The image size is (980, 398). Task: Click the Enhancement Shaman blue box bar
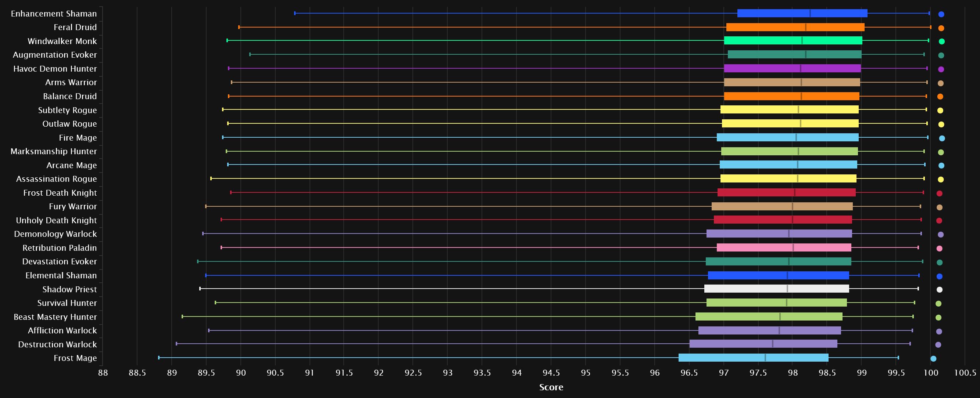pos(802,13)
